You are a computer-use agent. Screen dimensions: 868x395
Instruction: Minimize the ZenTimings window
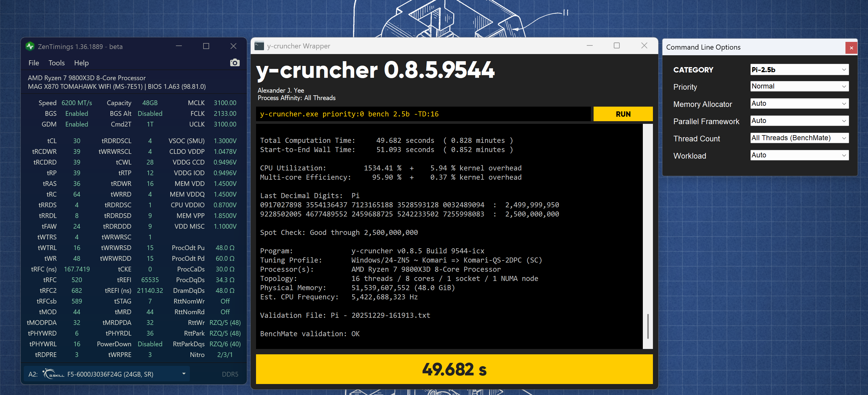(179, 46)
